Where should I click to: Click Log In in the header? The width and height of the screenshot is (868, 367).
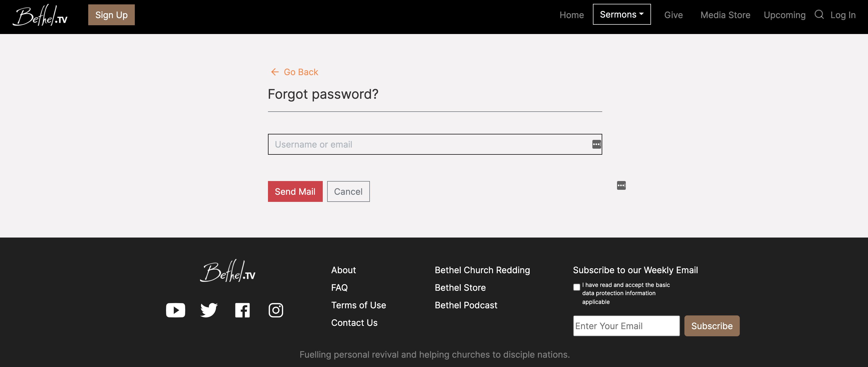pos(843,15)
